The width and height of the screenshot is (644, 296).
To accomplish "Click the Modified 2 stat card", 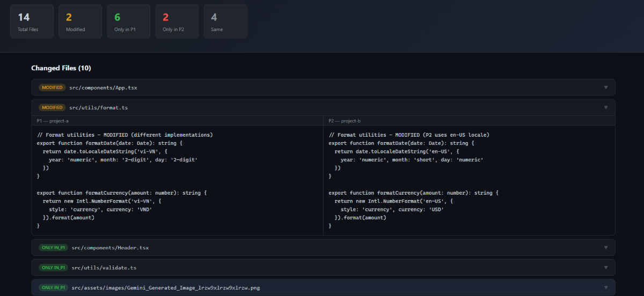I will [x=80, y=21].
